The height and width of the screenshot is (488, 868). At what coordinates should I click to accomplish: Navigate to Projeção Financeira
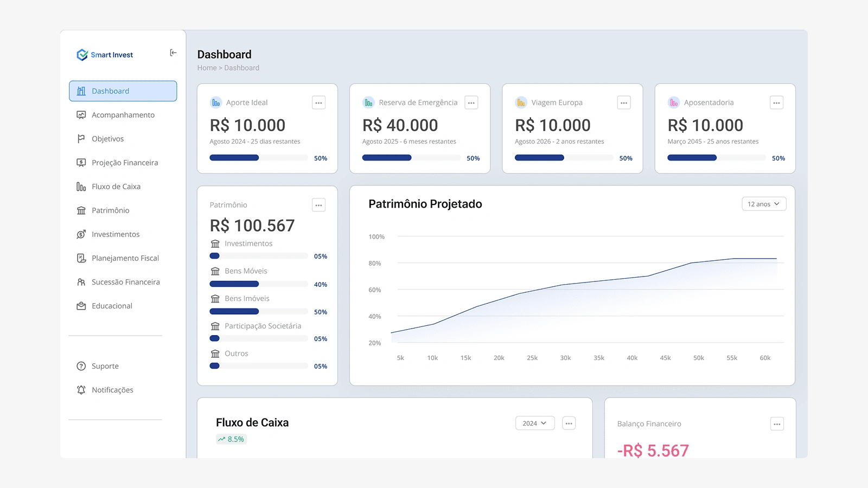[125, 163]
